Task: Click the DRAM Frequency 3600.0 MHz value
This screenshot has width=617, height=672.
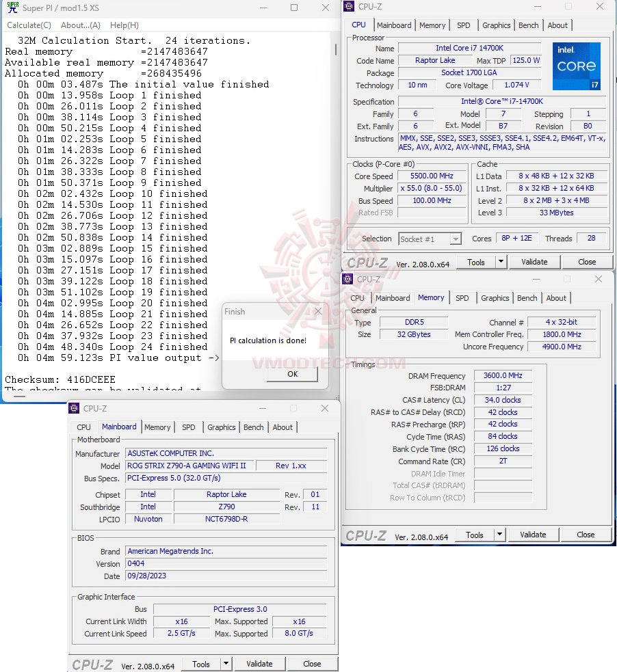Action: pos(503,375)
